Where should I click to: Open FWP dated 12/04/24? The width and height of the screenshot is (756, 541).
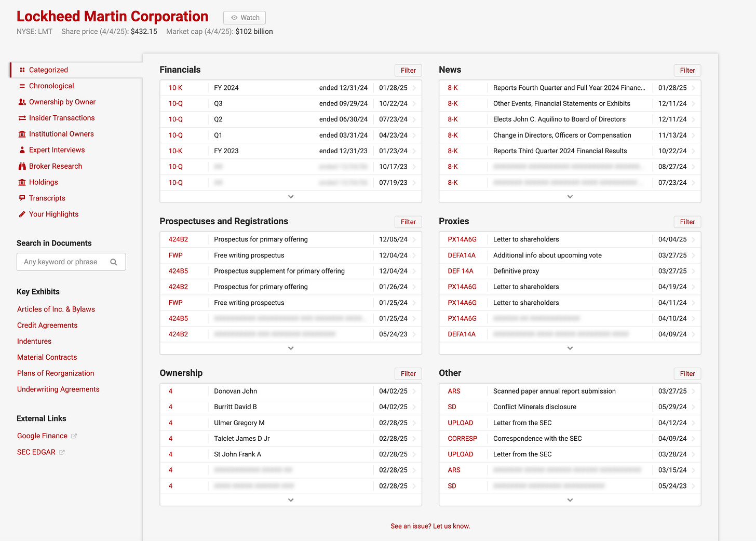coord(291,255)
